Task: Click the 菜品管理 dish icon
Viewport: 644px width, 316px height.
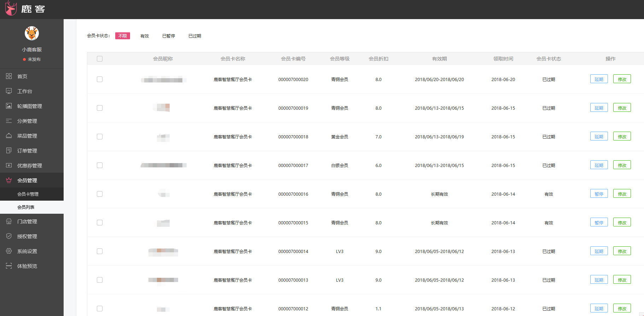Action: (x=9, y=136)
